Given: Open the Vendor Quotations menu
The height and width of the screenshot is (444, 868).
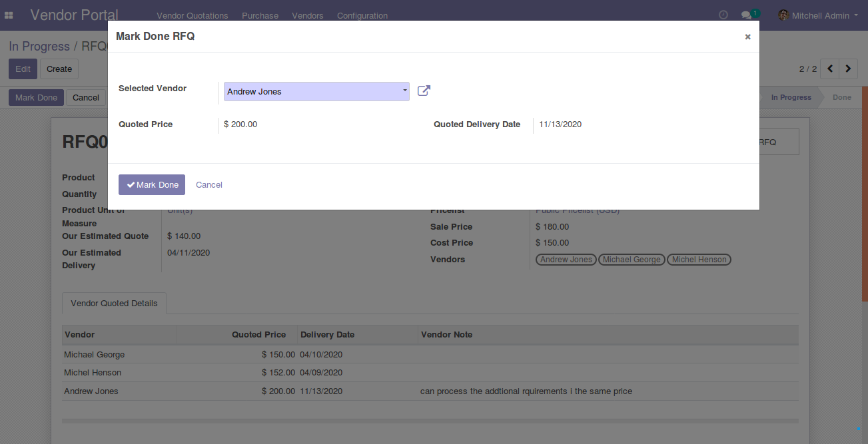Looking at the screenshot, I should [x=192, y=15].
